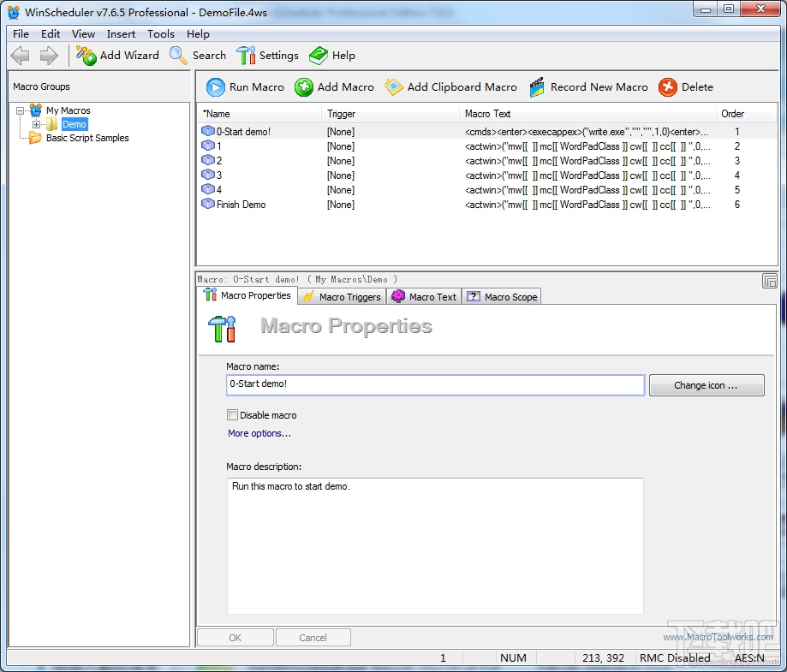
Task: Click Add Clipboard Macro
Action: tap(450, 86)
